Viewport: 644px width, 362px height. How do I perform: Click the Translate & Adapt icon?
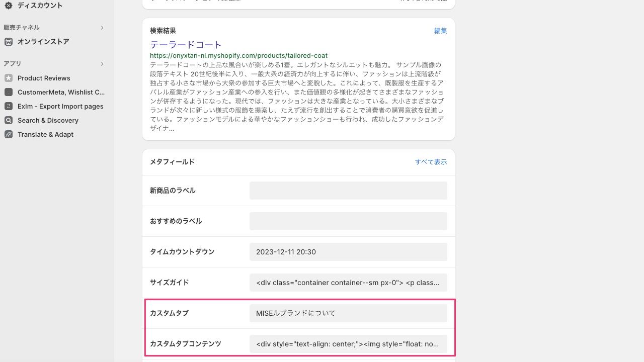(8, 134)
